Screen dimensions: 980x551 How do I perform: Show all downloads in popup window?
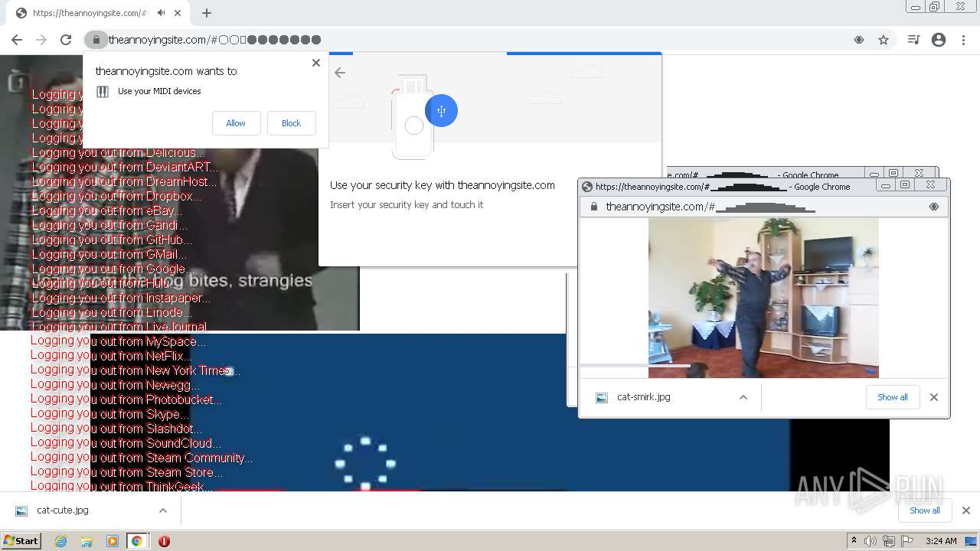893,397
